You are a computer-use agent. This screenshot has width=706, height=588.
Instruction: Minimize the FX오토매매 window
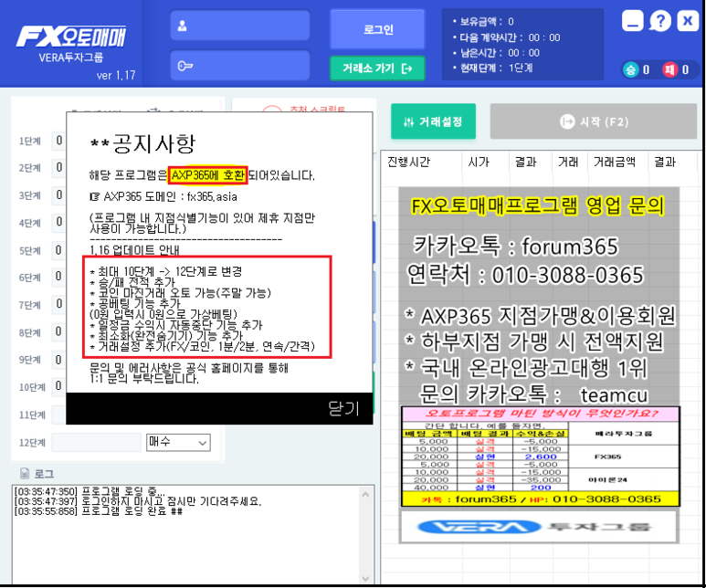[x=632, y=21]
